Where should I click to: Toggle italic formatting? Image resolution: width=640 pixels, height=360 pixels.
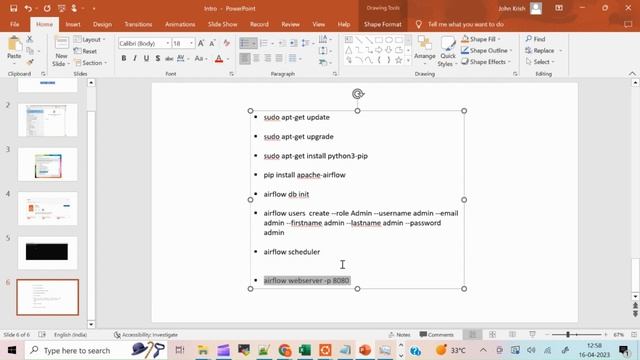(135, 59)
